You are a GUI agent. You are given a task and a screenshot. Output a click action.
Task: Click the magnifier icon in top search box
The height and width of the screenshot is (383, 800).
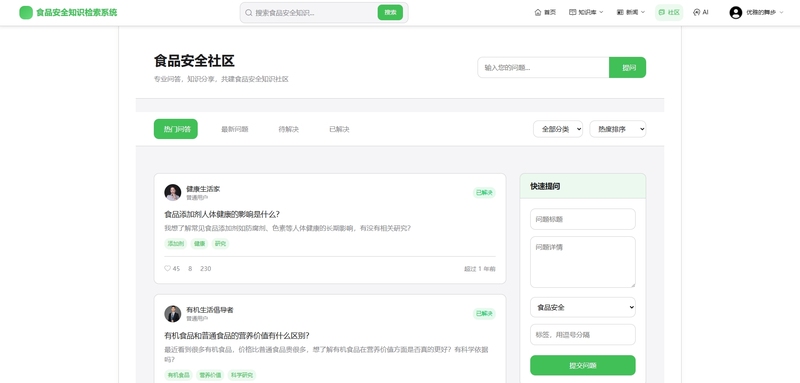point(248,13)
